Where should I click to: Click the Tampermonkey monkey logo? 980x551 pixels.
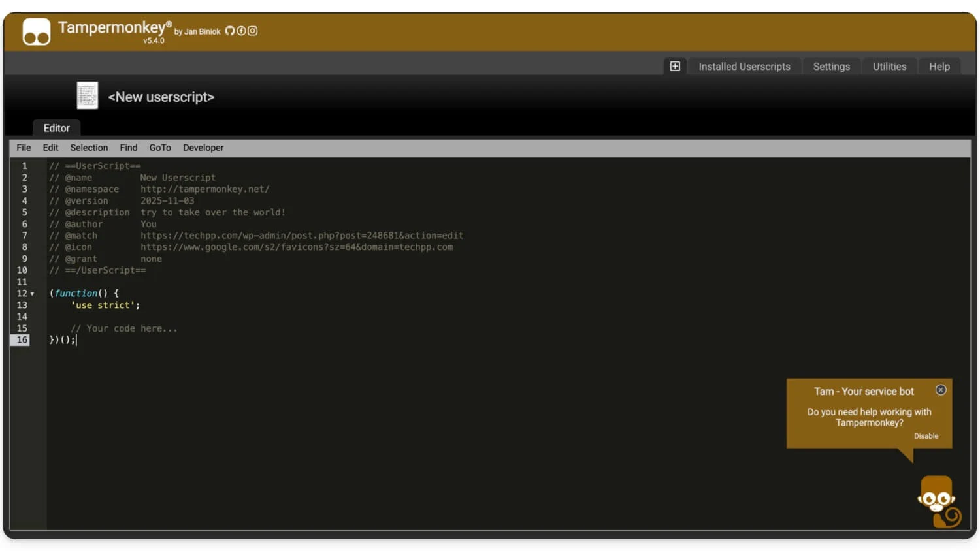tap(36, 31)
